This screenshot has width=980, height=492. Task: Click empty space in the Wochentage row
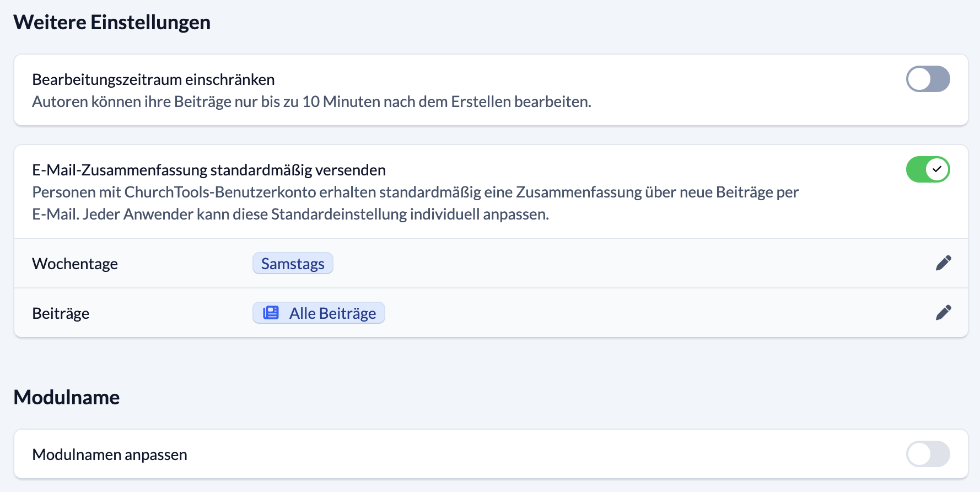click(606, 263)
